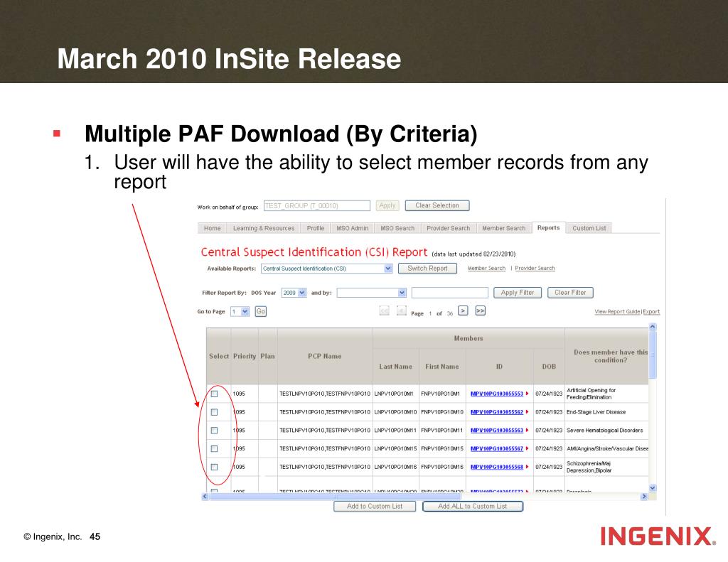728x562 pixels.
Task: Open member ID link MPV10PG103055562
Action: (497, 411)
